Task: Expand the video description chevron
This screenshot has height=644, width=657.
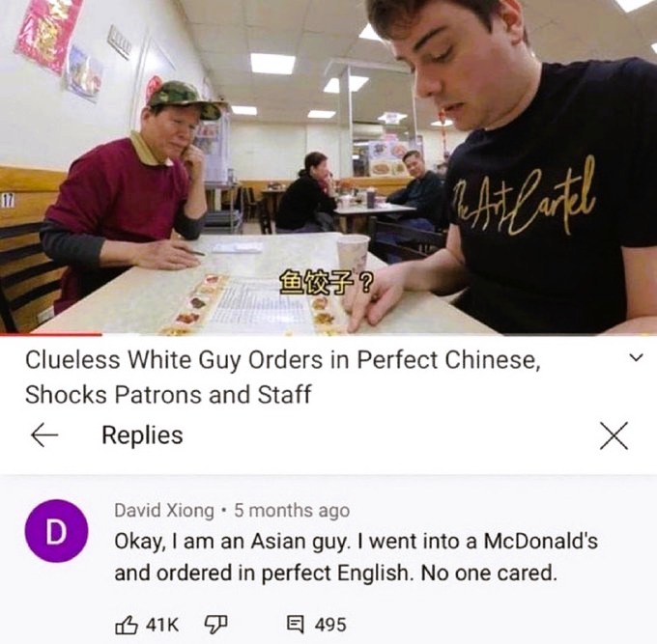Action: click(637, 358)
